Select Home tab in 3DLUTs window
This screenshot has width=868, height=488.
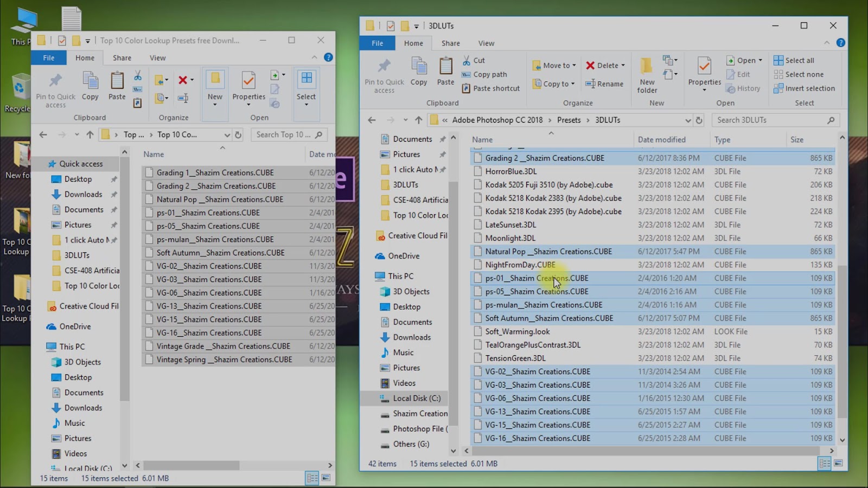coord(413,43)
